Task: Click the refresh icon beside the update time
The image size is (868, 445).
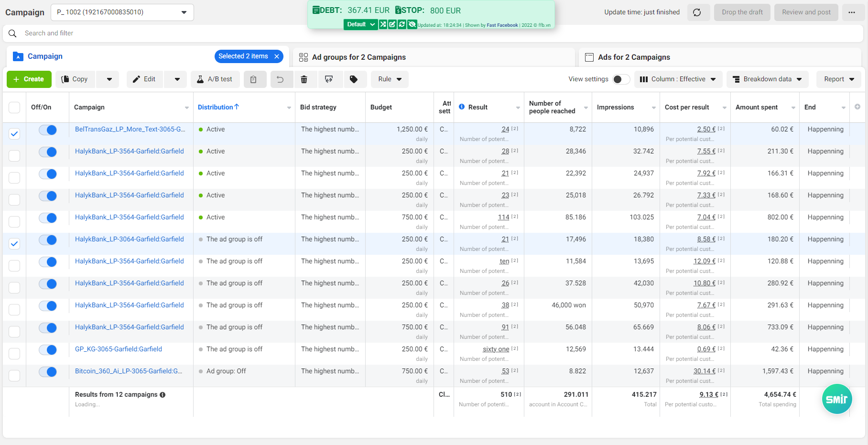Action: (697, 12)
